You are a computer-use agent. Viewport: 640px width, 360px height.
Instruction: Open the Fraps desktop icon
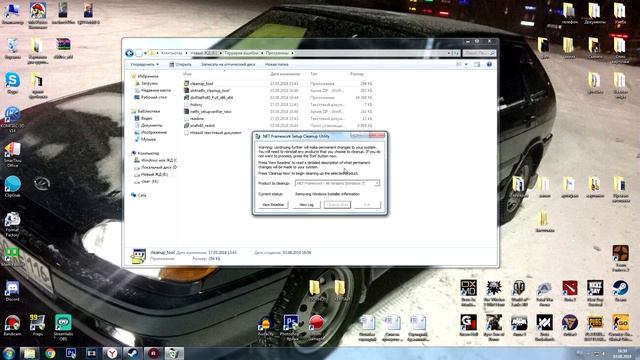point(38,325)
